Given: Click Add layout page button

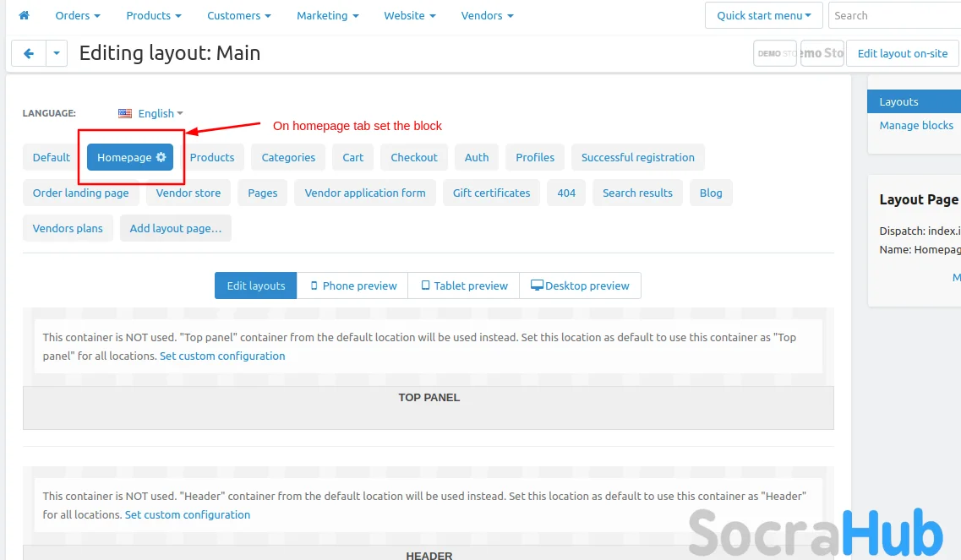Looking at the screenshot, I should tap(176, 229).
